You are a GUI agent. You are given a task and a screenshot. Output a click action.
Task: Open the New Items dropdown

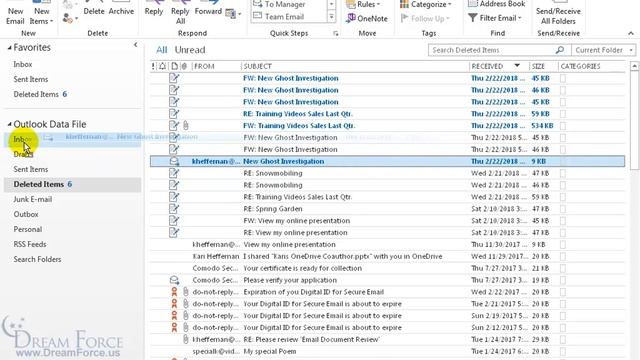click(x=41, y=12)
